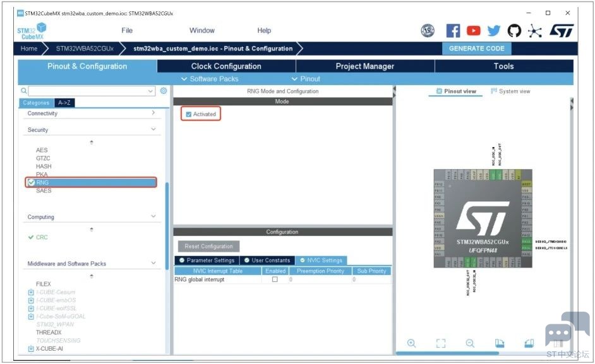The height and width of the screenshot is (364, 595).
Task: Switch to the Tools tab
Action: tap(504, 66)
